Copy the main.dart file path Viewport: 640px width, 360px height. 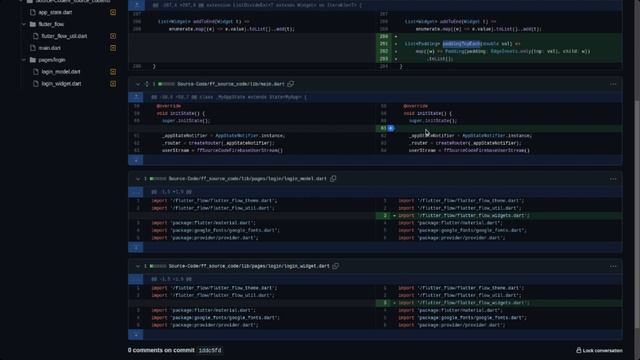(291, 84)
